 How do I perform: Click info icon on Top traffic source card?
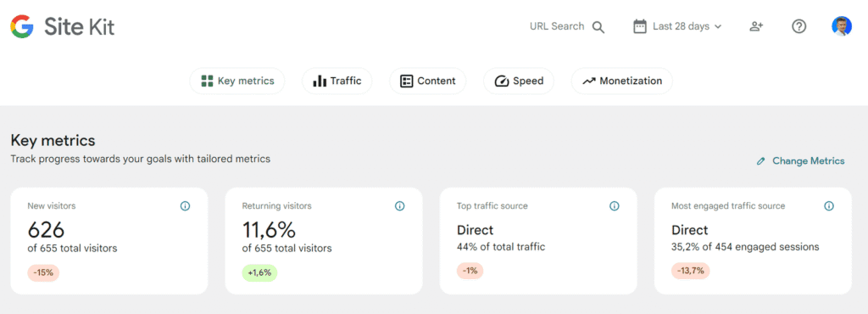coord(615,206)
